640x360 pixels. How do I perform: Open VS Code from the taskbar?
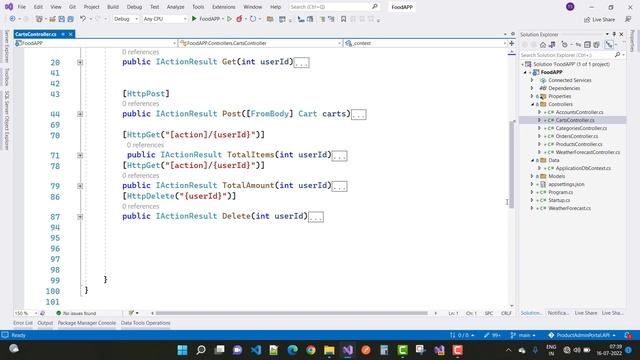click(x=256, y=350)
